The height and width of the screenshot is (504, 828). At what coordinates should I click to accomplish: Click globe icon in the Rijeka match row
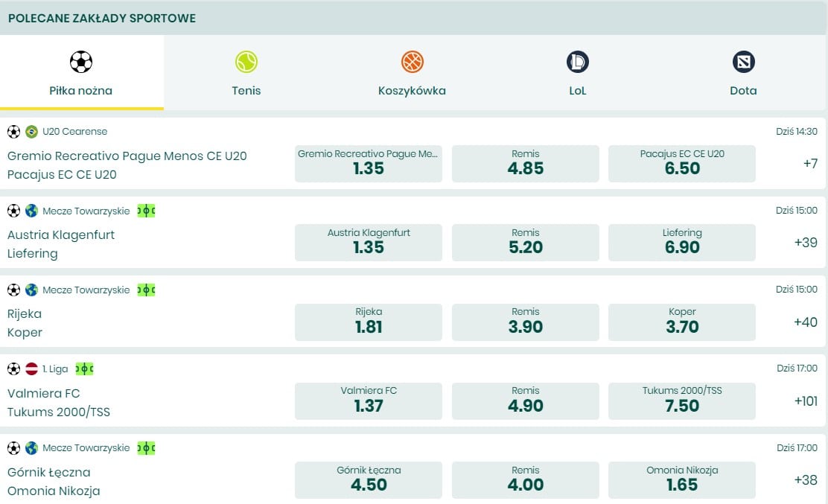click(x=31, y=290)
